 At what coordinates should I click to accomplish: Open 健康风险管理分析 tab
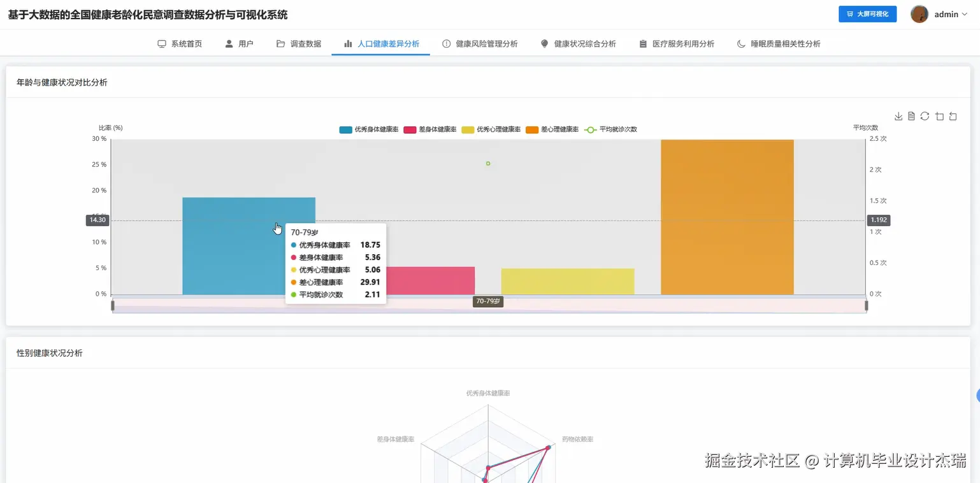pyautogui.click(x=480, y=44)
